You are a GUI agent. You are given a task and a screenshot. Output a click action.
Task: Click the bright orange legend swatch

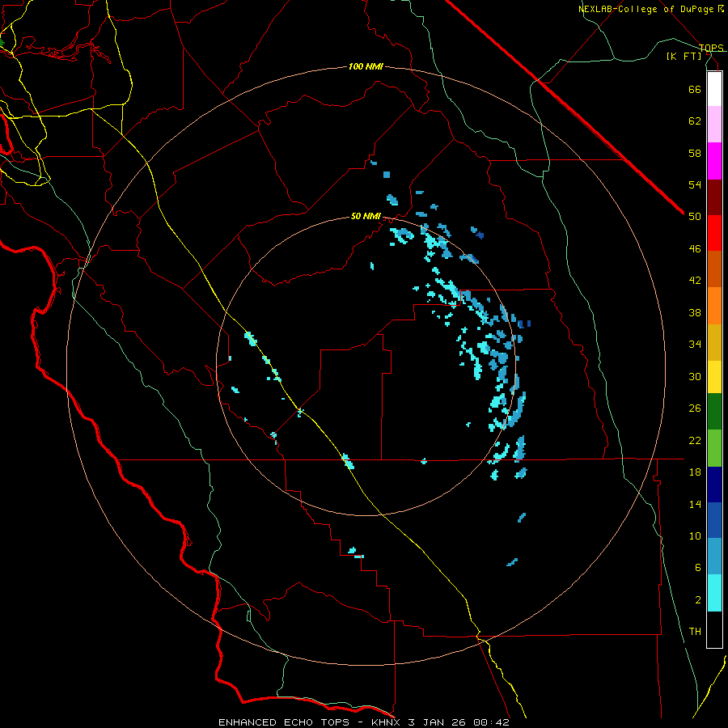point(714,306)
